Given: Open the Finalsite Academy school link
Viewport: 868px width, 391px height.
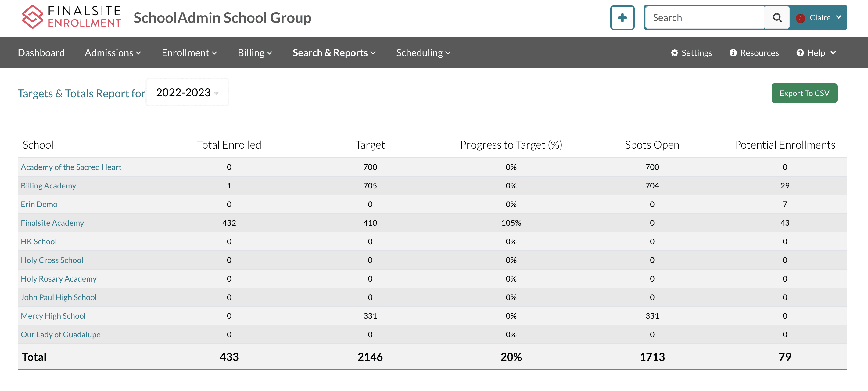Looking at the screenshot, I should click(x=52, y=223).
